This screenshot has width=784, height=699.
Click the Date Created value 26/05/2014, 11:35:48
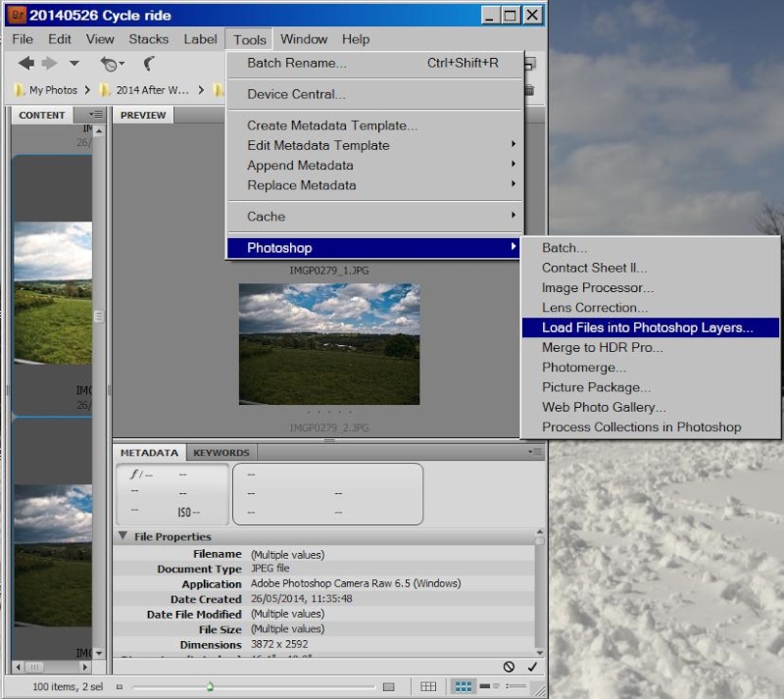pyautogui.click(x=302, y=599)
